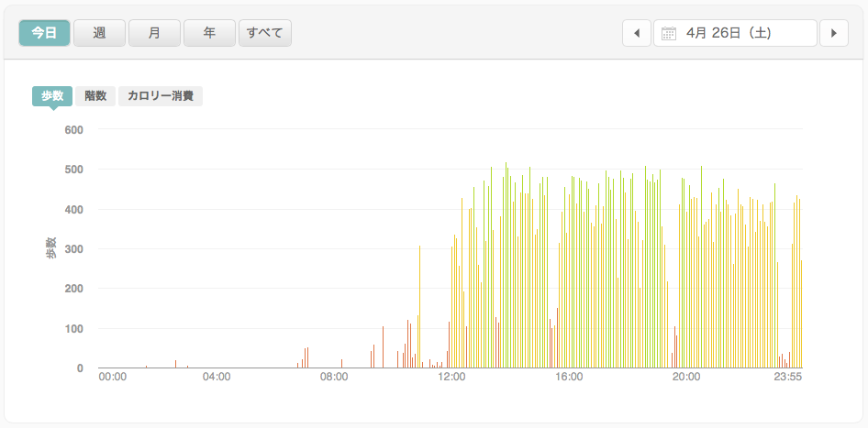Viewport: 868px width, 428px height.
Task: Select the 歩数 (steps) chart tab
Action: [x=52, y=96]
